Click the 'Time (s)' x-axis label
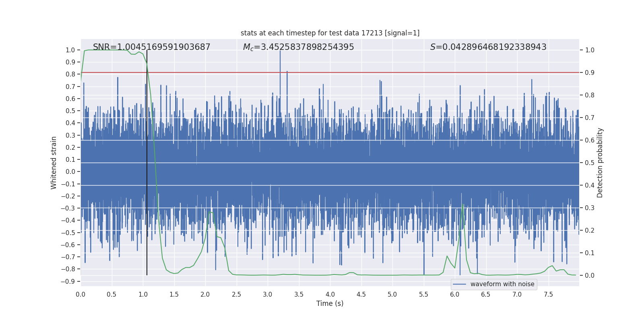This screenshot has height=322, width=644. (x=330, y=303)
